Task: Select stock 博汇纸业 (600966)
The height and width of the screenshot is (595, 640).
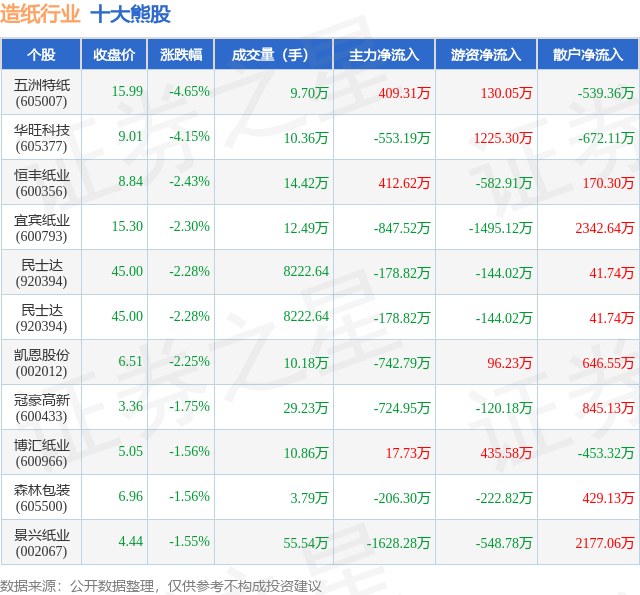Action: point(41,453)
